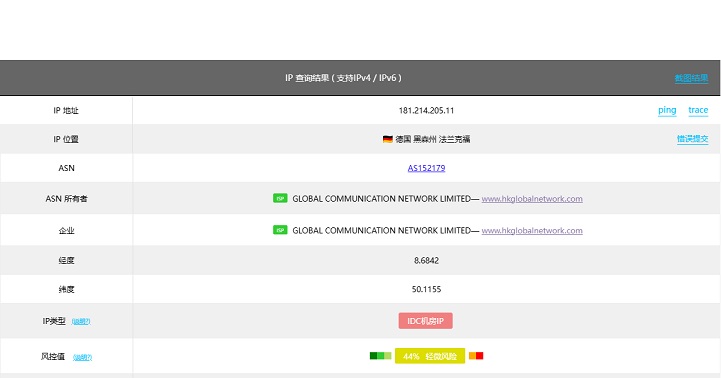Click the IP 位置 row label

point(66,139)
